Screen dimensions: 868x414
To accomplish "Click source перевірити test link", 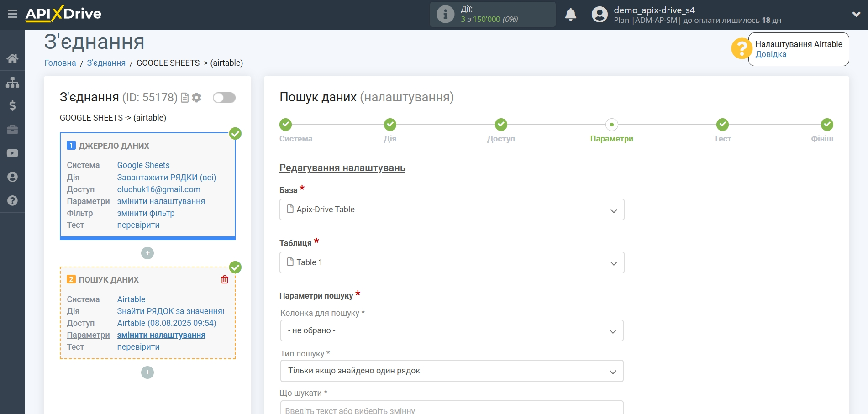I will [x=138, y=225].
